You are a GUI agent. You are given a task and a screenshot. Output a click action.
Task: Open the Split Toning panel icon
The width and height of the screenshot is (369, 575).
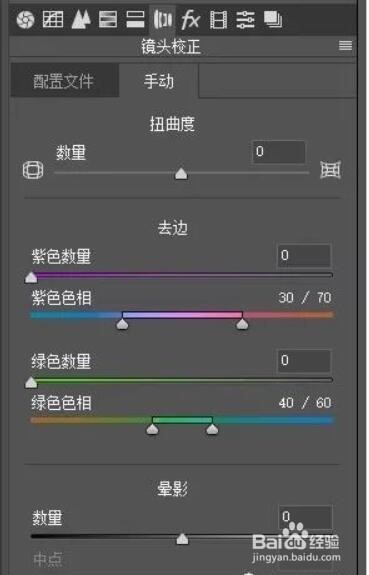[135, 19]
